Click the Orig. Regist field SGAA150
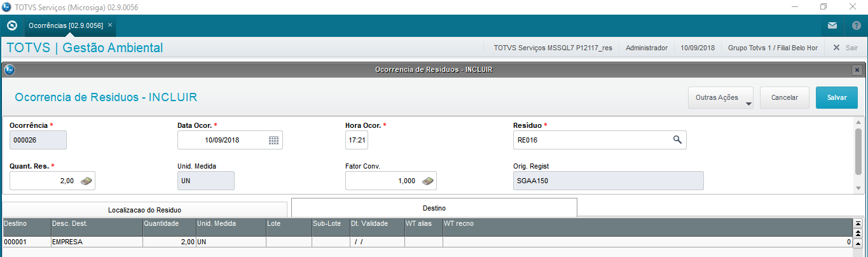This screenshot has width=868, height=257. tap(609, 181)
